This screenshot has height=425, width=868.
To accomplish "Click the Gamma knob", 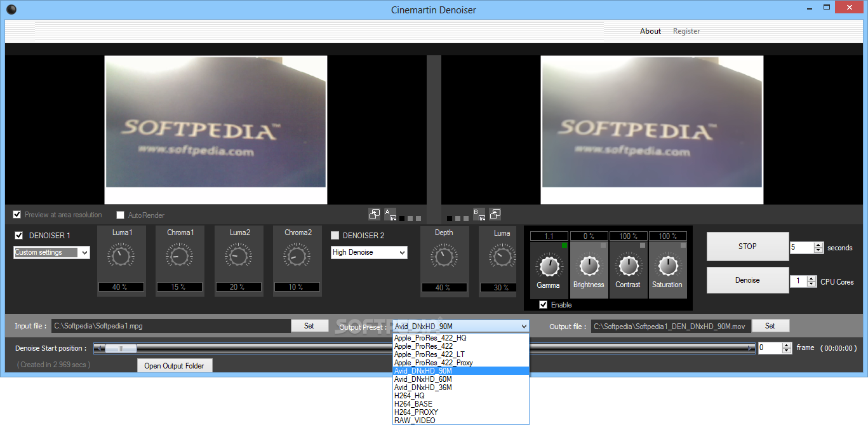I will (x=549, y=266).
